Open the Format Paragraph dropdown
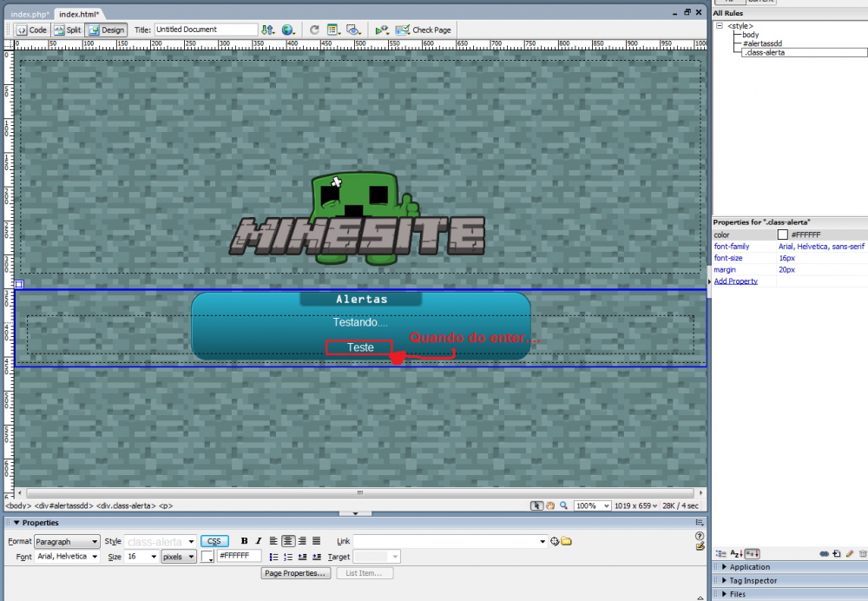Screen dimensions: 868x601 click(66, 541)
